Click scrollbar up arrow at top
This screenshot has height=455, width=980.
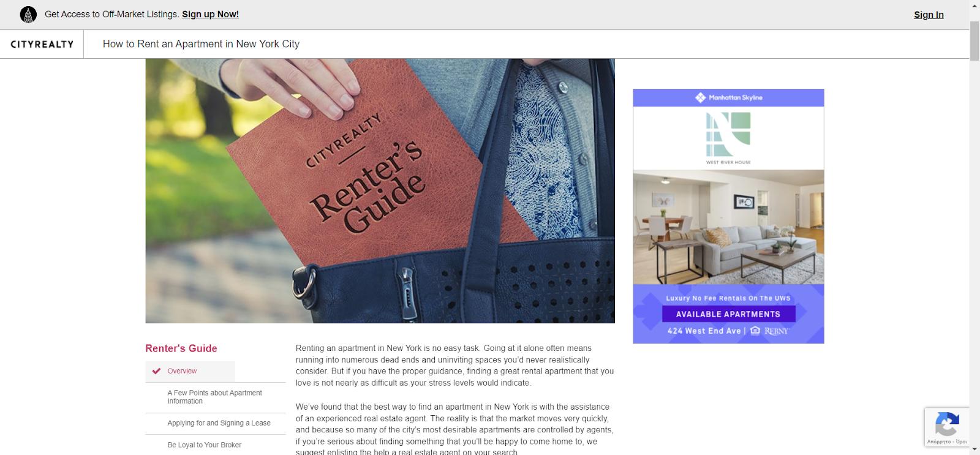tap(974, 5)
